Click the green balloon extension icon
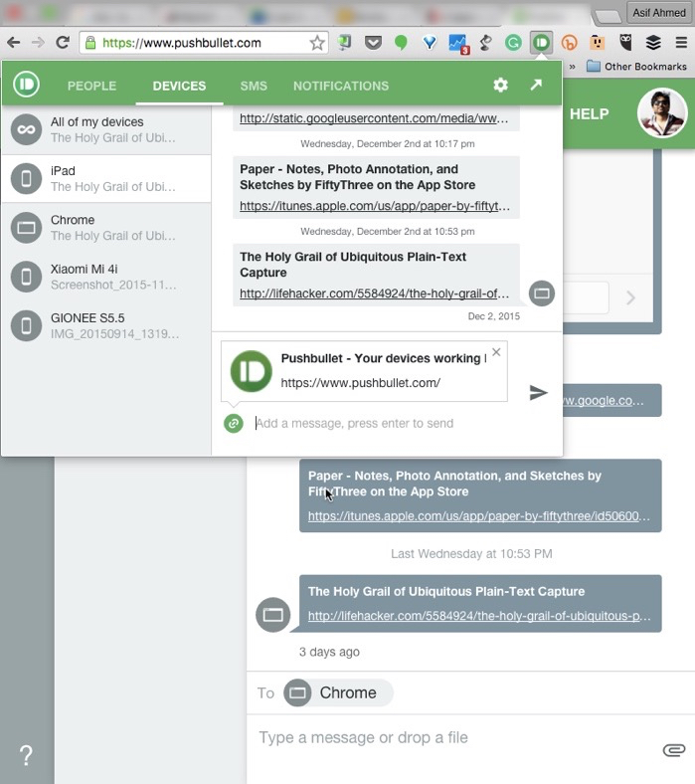The height and width of the screenshot is (784, 695). click(x=401, y=43)
